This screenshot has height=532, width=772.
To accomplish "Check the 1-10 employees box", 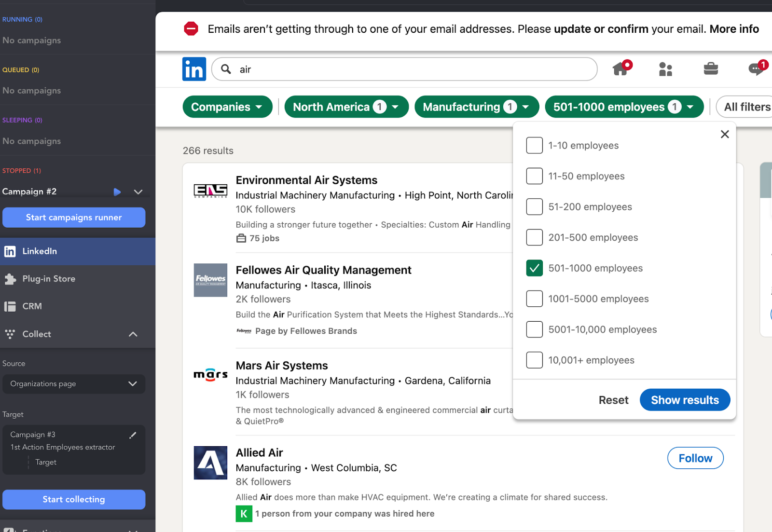I will pos(534,145).
